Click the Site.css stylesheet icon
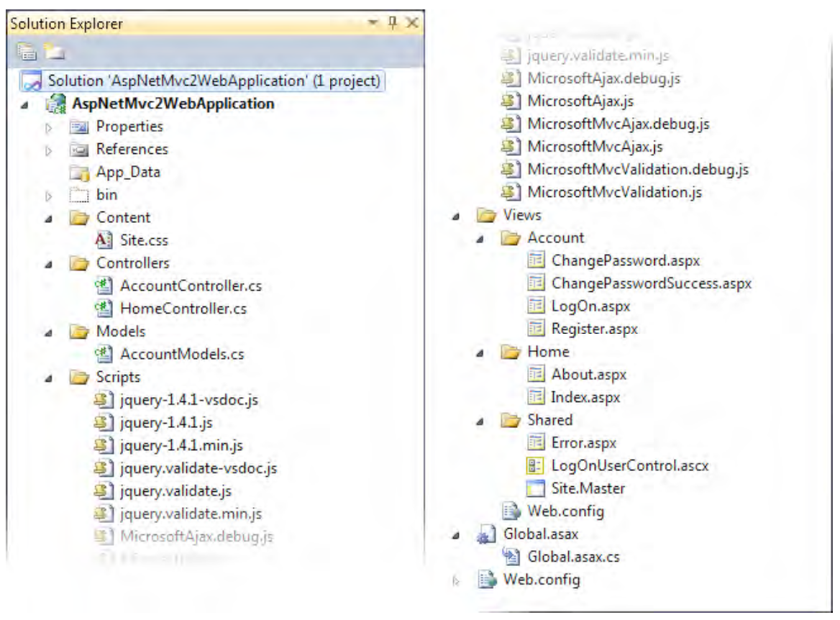840x620 pixels. coord(104,240)
